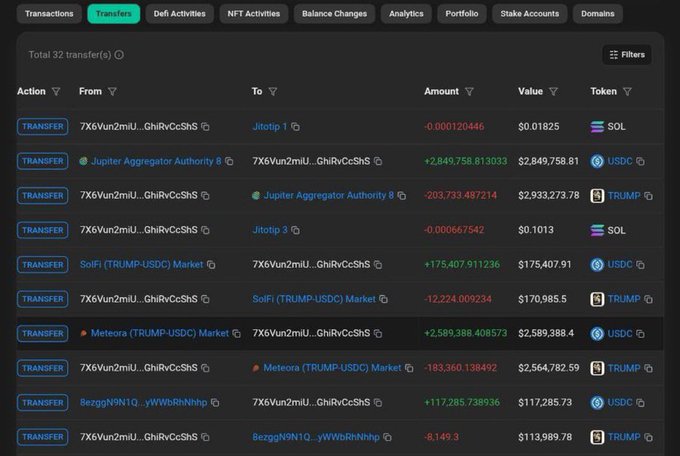Screen dimensions: 680x456
Task: Select the amount -203,733.487214
Action: click(461, 196)
